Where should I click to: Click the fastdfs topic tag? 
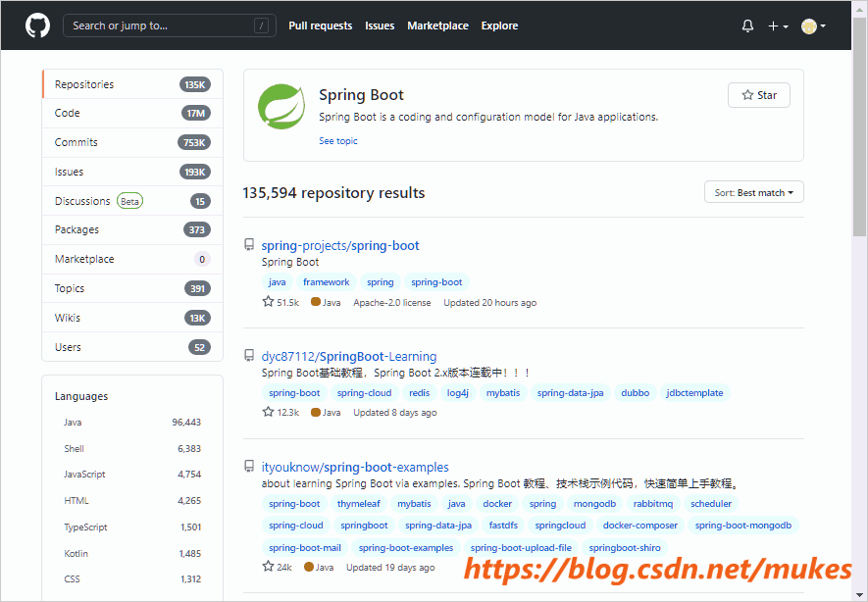pos(503,526)
